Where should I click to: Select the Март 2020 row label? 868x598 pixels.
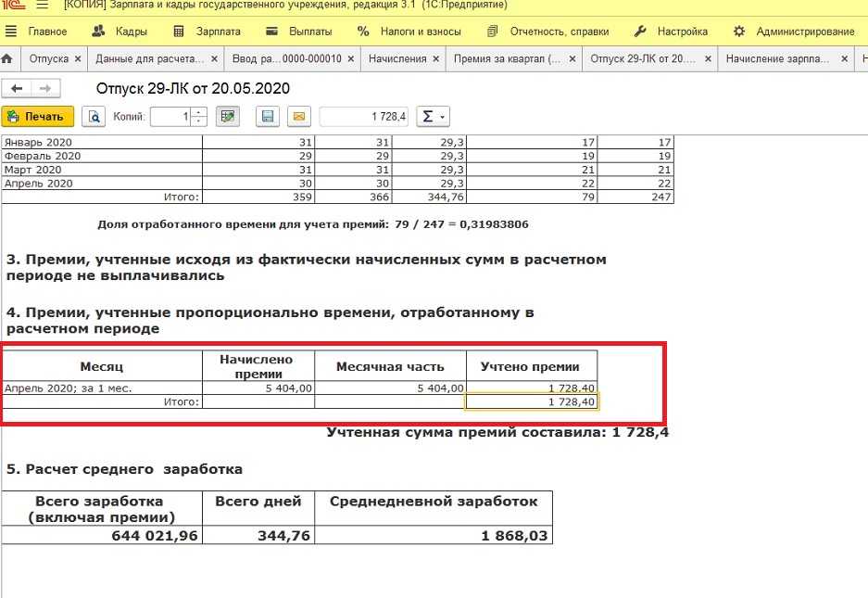tap(103, 170)
